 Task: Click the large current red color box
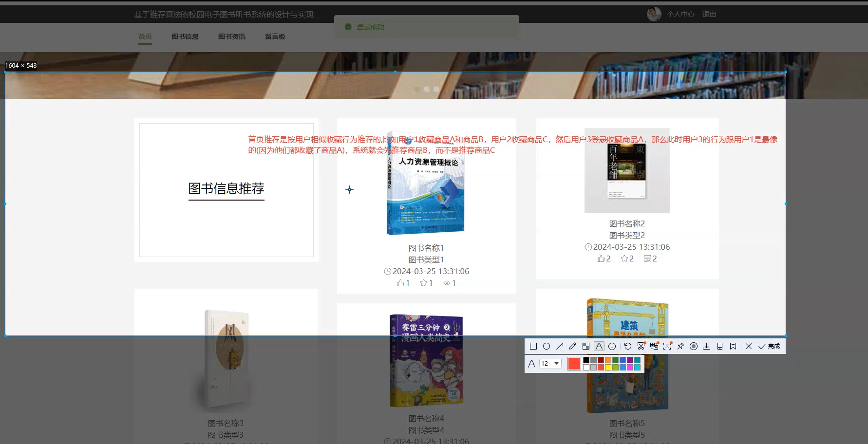click(x=574, y=364)
